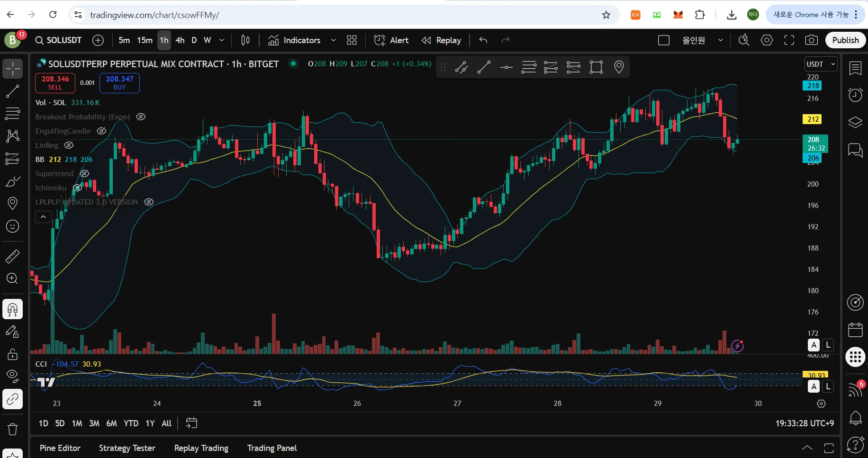
Task: Collapse the indicator legend with the chevron
Action: point(44,217)
